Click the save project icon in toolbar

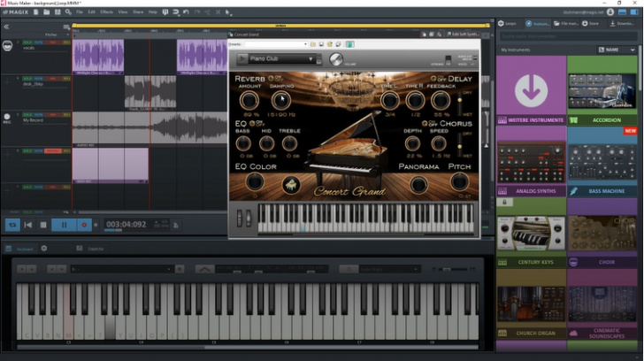(x=57, y=12)
